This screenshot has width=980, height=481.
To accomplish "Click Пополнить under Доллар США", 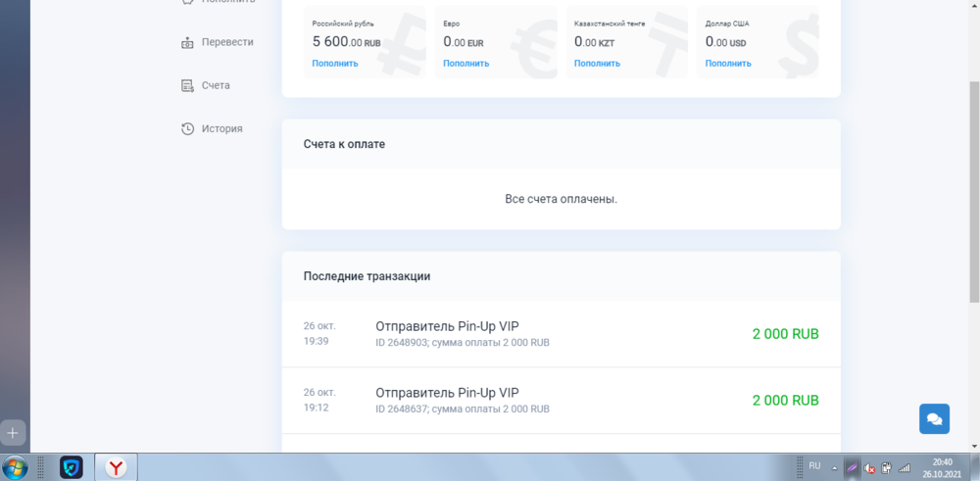I will point(728,63).
